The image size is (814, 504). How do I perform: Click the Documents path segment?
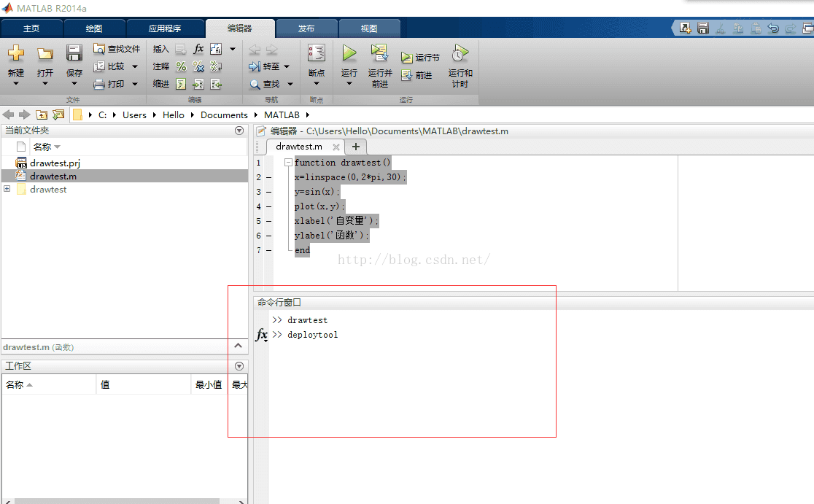click(x=224, y=115)
